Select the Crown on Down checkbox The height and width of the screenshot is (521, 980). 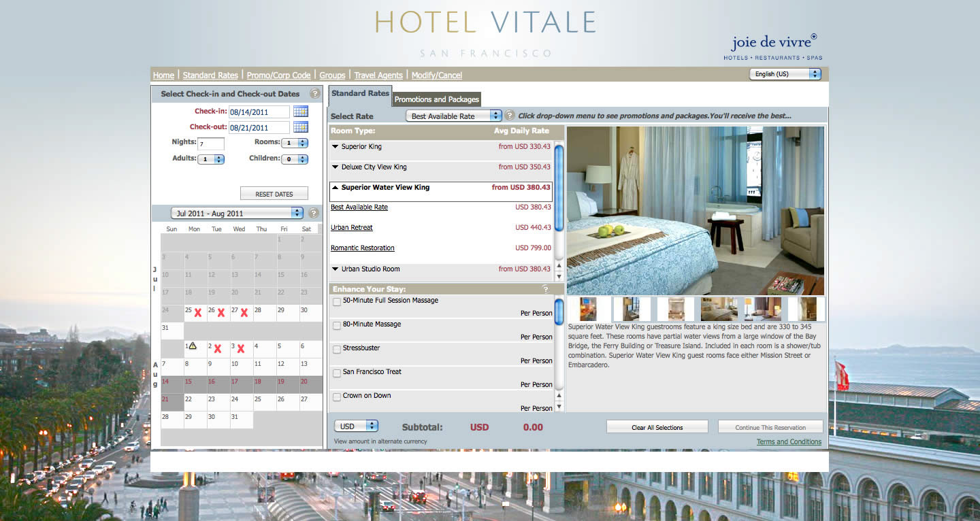337,397
